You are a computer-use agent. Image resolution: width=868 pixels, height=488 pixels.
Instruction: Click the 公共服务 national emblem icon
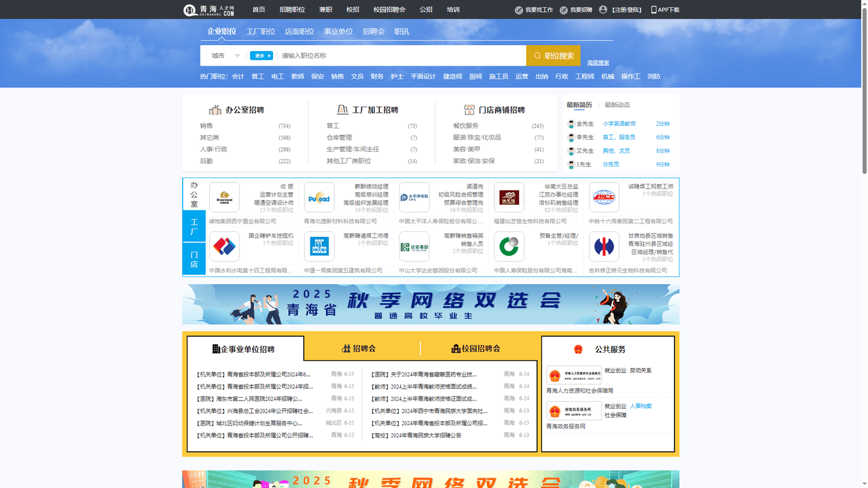click(x=579, y=349)
